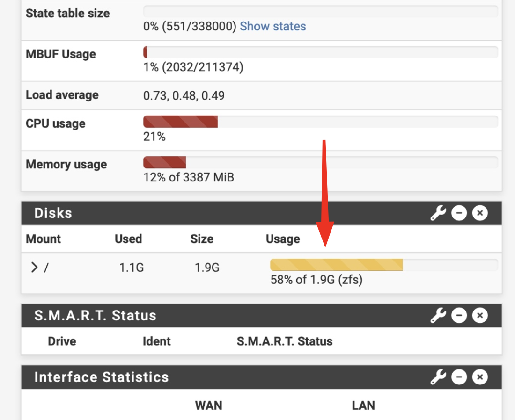
Task: Minimize the Interface Statistics widget
Action: click(459, 377)
